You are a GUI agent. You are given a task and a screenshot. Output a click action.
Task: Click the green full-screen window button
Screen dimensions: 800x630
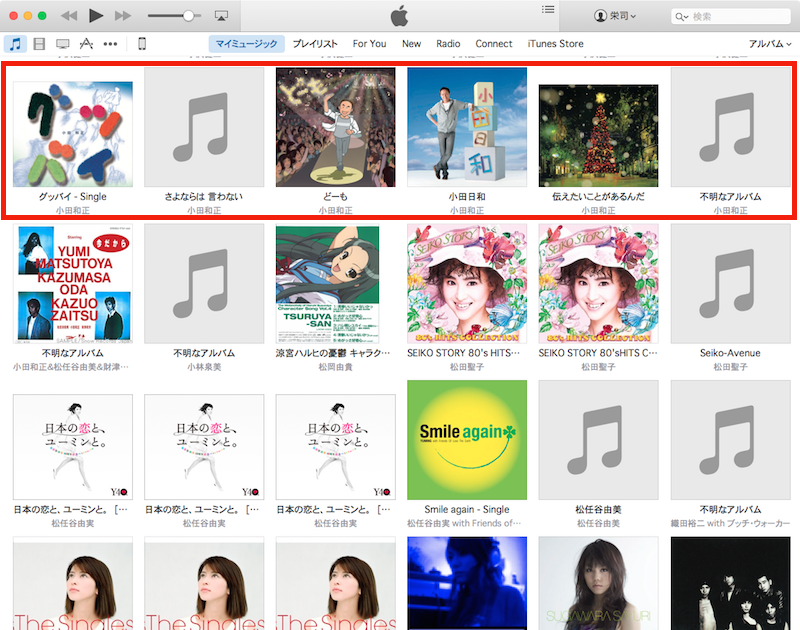(42, 16)
